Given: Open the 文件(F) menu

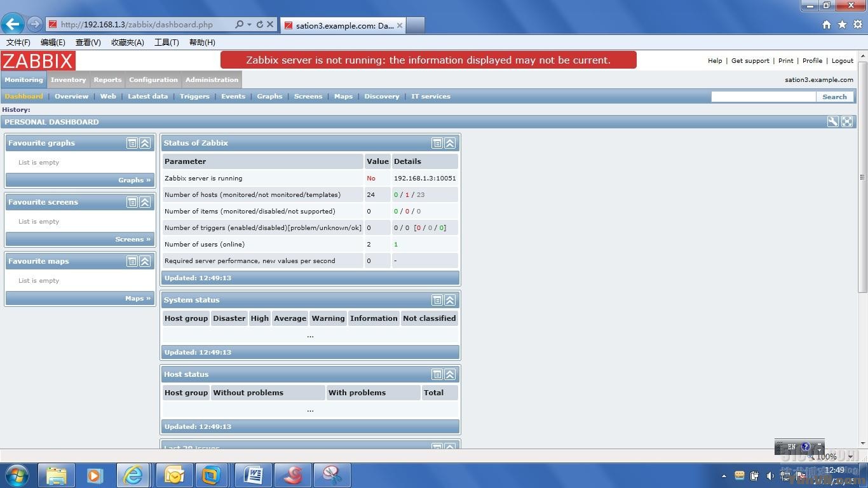Looking at the screenshot, I should click(18, 43).
